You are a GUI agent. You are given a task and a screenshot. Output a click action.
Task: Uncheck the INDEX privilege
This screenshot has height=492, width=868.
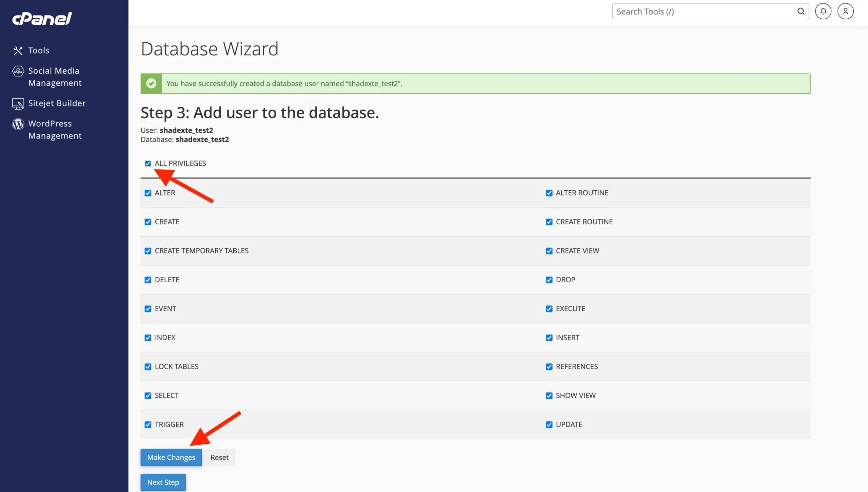tap(148, 338)
